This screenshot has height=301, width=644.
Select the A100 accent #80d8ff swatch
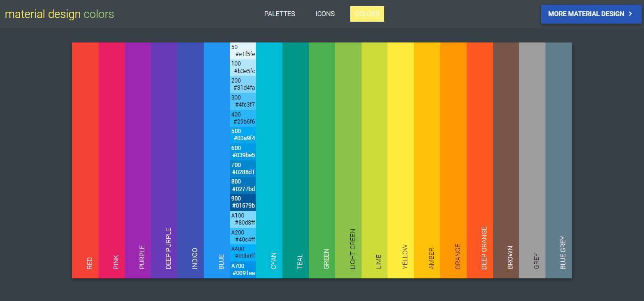pyautogui.click(x=243, y=219)
